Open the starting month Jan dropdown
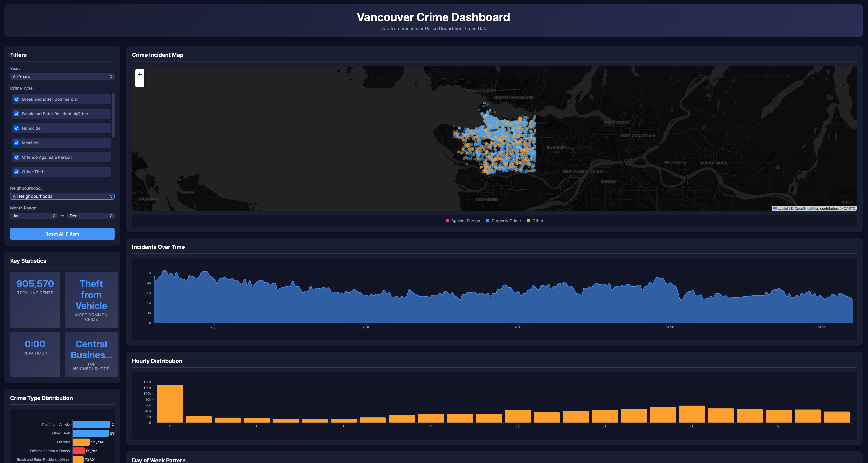 (33, 216)
